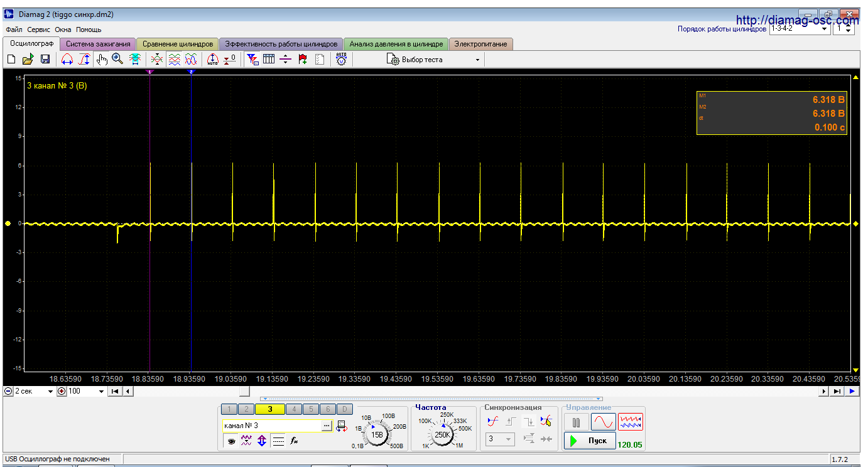Open the 100 zoom percent dropdown
This screenshot has height=467, width=868.
tap(86, 391)
